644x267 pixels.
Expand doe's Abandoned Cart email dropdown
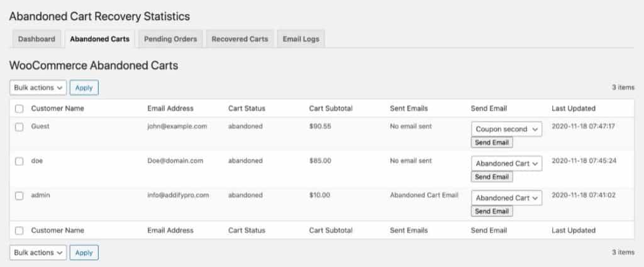coord(506,163)
